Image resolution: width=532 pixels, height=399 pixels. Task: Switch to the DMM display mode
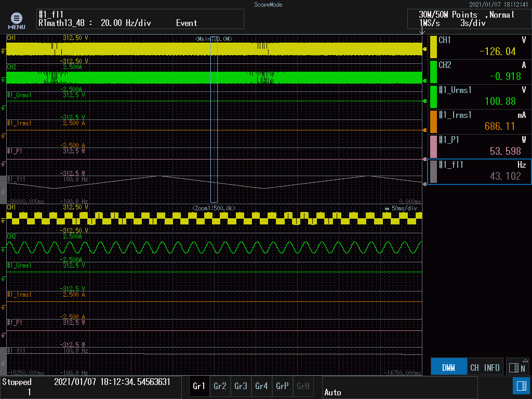click(448, 368)
